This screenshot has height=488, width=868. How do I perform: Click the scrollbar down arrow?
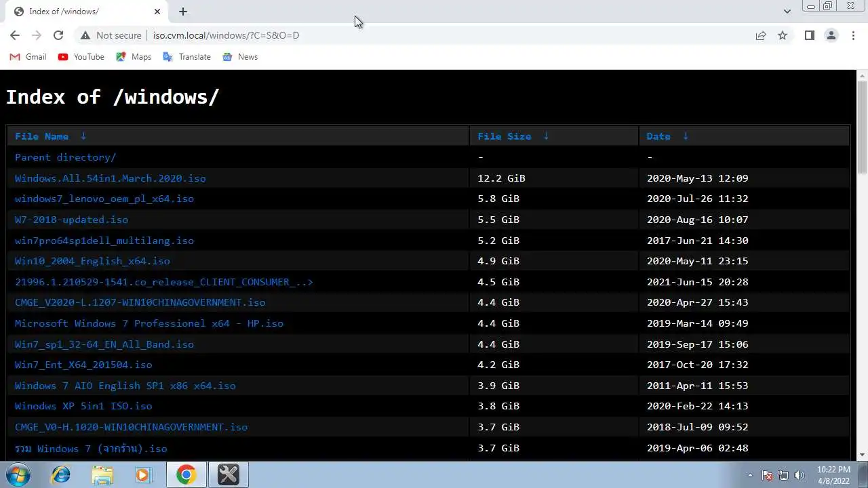click(862, 455)
